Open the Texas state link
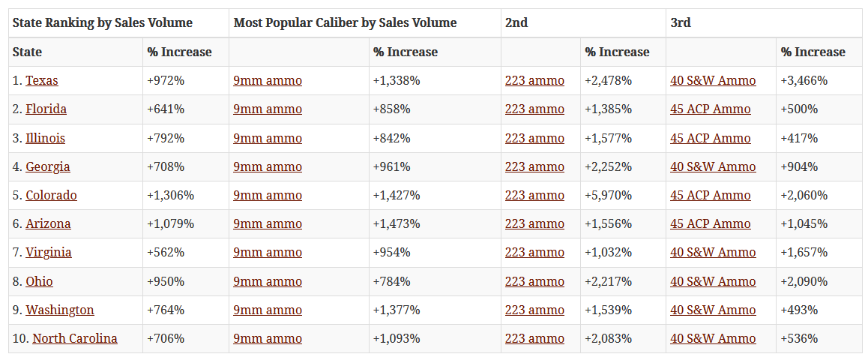Image resolution: width=868 pixels, height=363 pixels. [x=42, y=81]
